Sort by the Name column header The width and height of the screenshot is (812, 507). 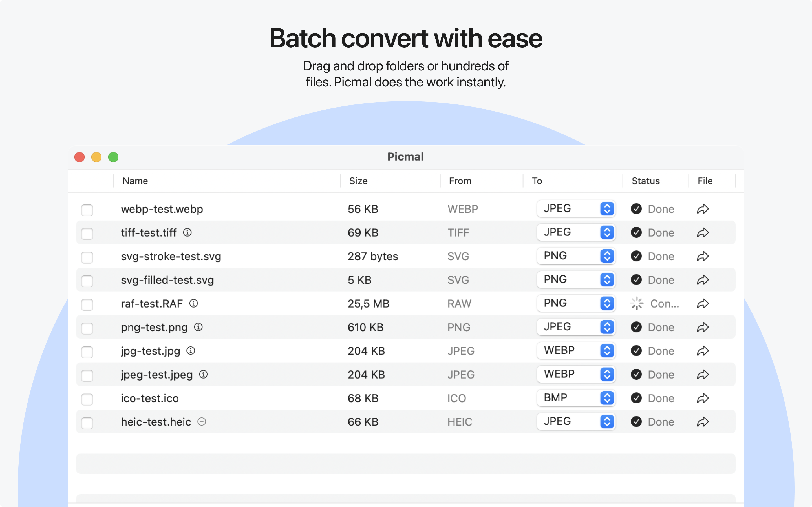click(x=135, y=181)
